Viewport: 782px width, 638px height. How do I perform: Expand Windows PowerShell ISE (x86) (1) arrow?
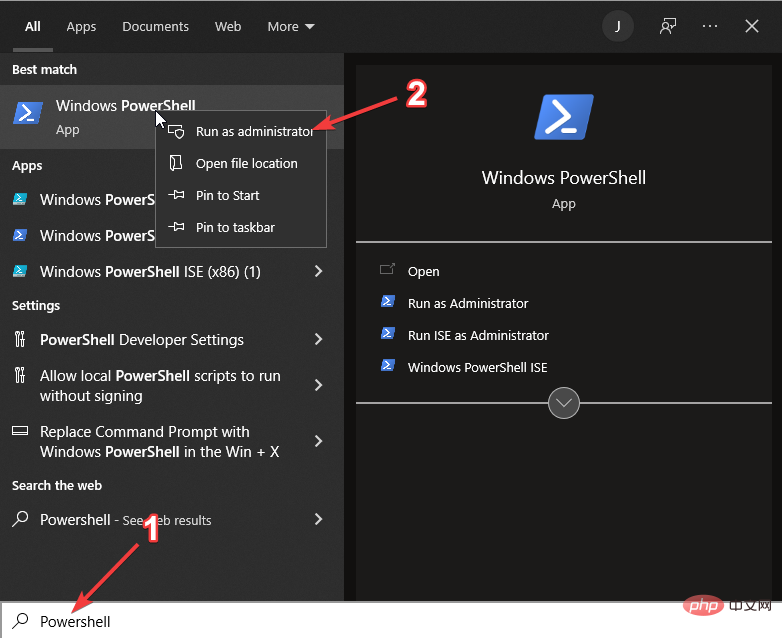pos(318,271)
